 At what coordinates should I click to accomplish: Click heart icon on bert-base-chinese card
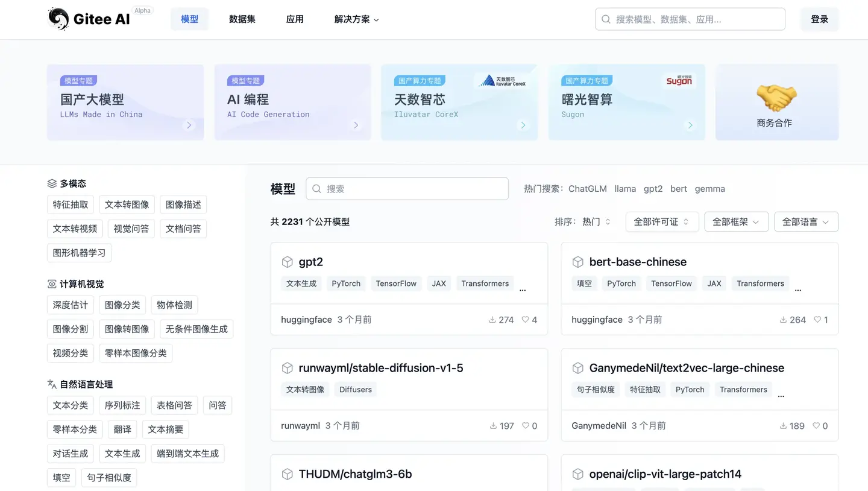click(x=817, y=320)
